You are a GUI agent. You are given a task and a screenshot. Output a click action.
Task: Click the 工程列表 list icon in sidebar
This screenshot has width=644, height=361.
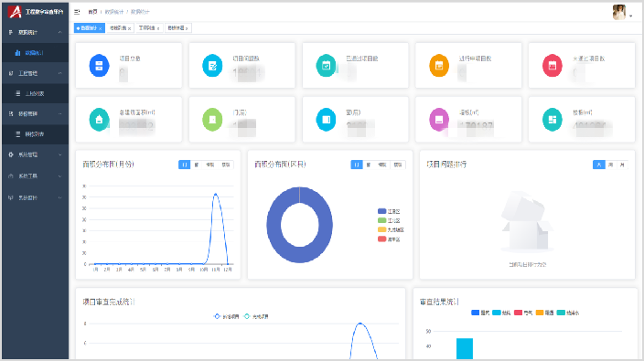click(x=17, y=93)
